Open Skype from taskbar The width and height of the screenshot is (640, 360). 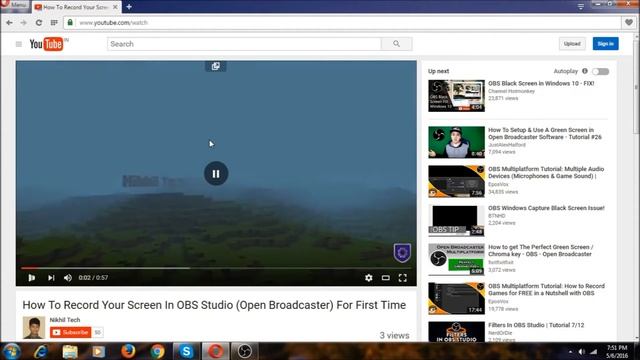point(186,351)
